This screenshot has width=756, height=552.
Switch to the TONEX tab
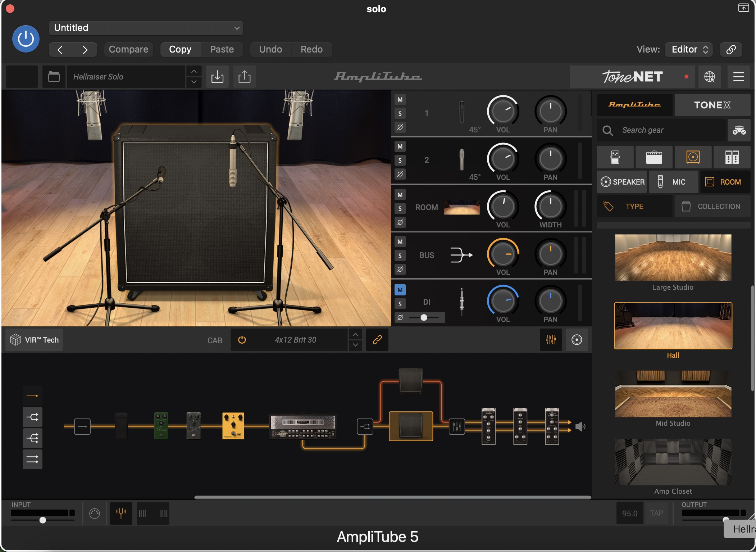click(712, 105)
